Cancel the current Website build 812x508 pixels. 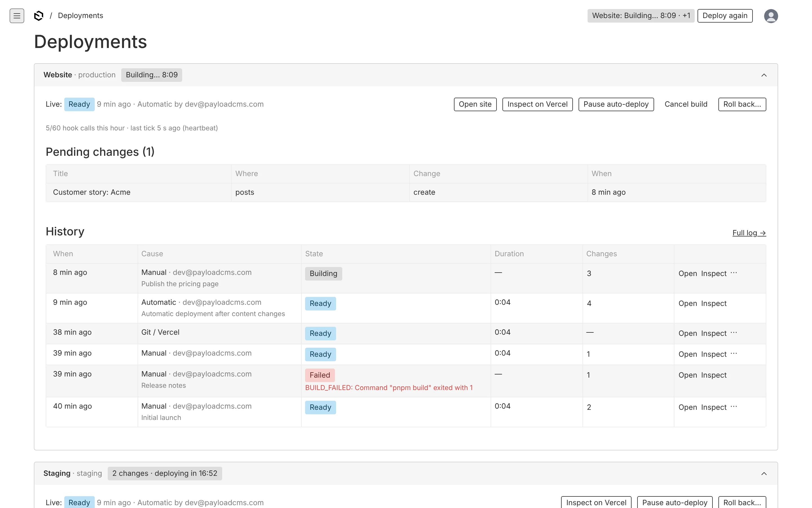[x=686, y=104]
